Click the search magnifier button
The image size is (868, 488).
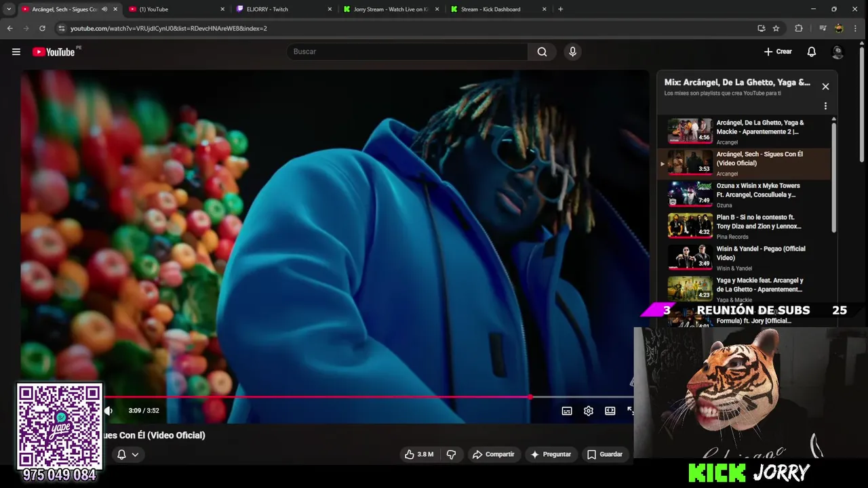(542, 52)
